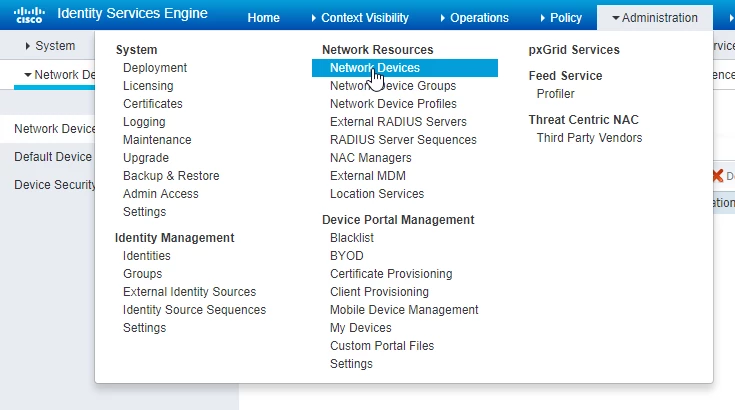Open My Devices portal

click(x=360, y=328)
